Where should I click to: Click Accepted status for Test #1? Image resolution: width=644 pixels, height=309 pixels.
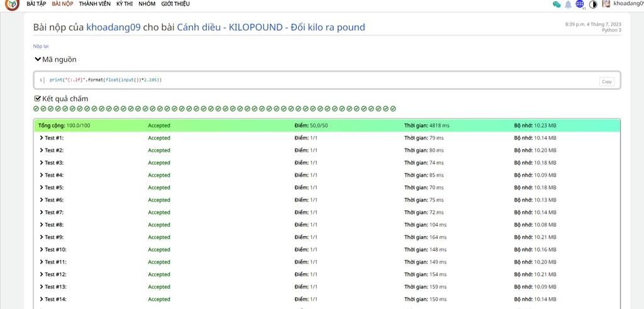pos(159,138)
